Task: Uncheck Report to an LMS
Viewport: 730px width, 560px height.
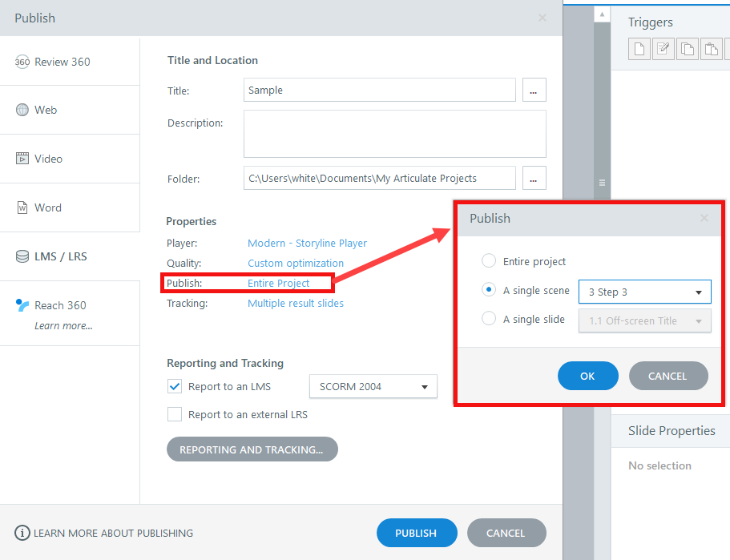Action: (x=175, y=386)
